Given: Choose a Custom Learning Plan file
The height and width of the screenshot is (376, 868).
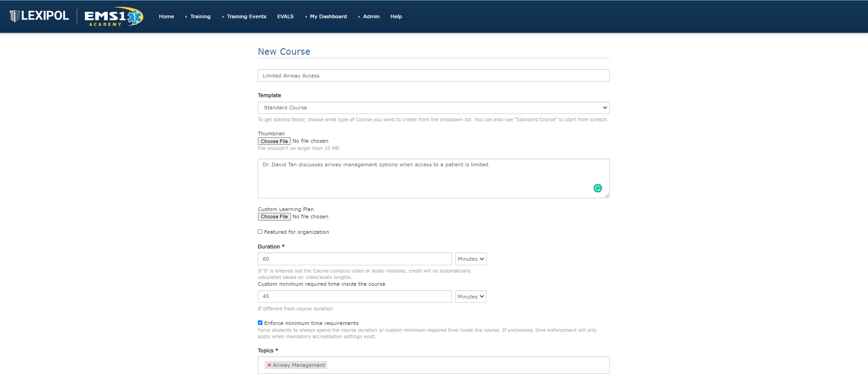Looking at the screenshot, I should click(x=274, y=217).
